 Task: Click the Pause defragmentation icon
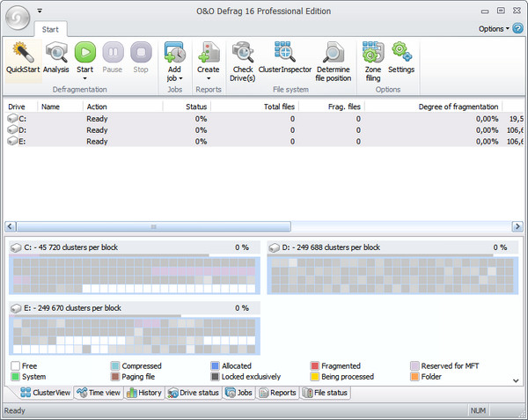pyautogui.click(x=113, y=52)
